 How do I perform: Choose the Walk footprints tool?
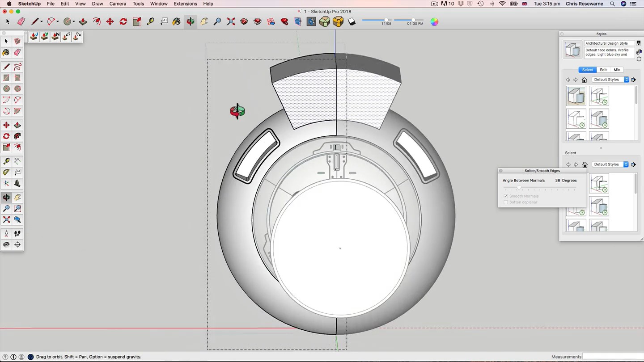(17, 233)
